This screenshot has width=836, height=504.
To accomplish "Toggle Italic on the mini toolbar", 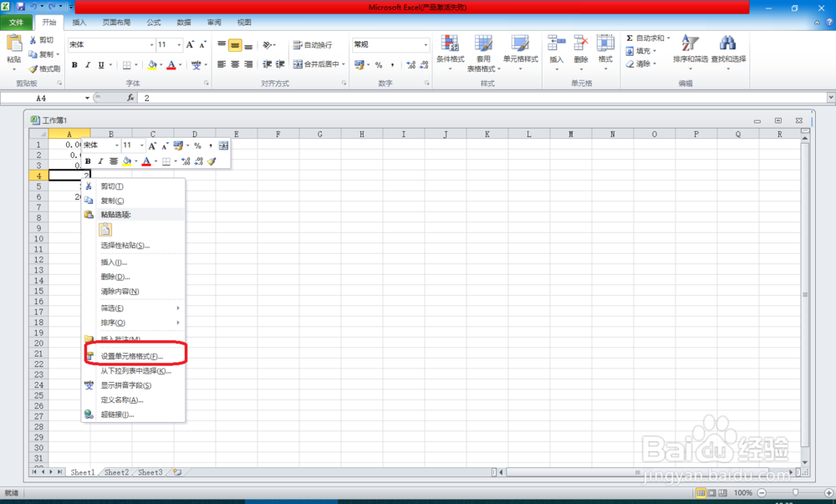I will click(100, 161).
